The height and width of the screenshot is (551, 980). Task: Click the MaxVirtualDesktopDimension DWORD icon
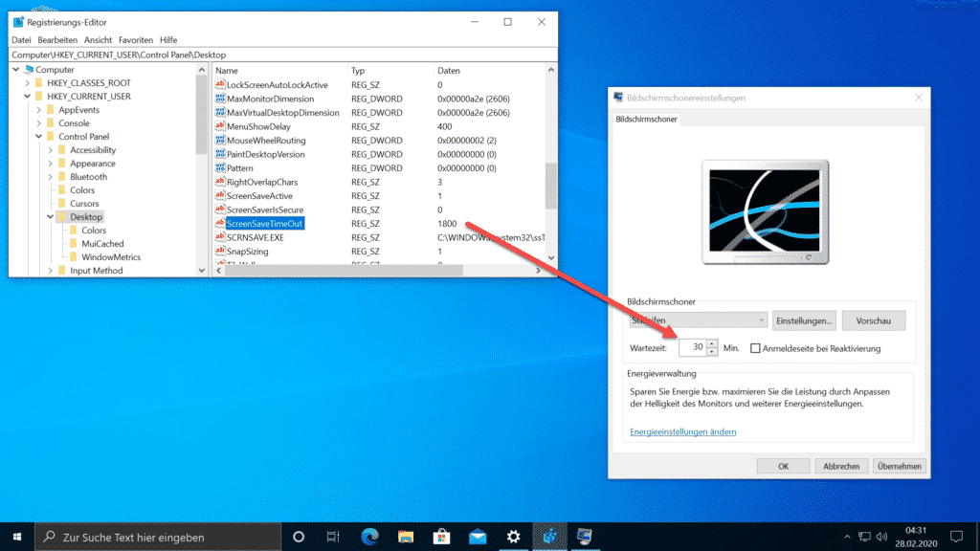[219, 113]
